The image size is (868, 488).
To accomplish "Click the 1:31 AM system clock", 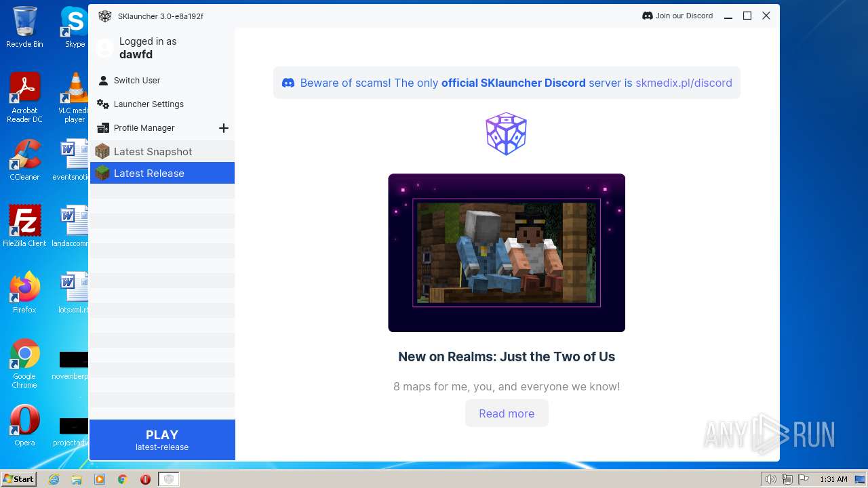I will pos(833,479).
